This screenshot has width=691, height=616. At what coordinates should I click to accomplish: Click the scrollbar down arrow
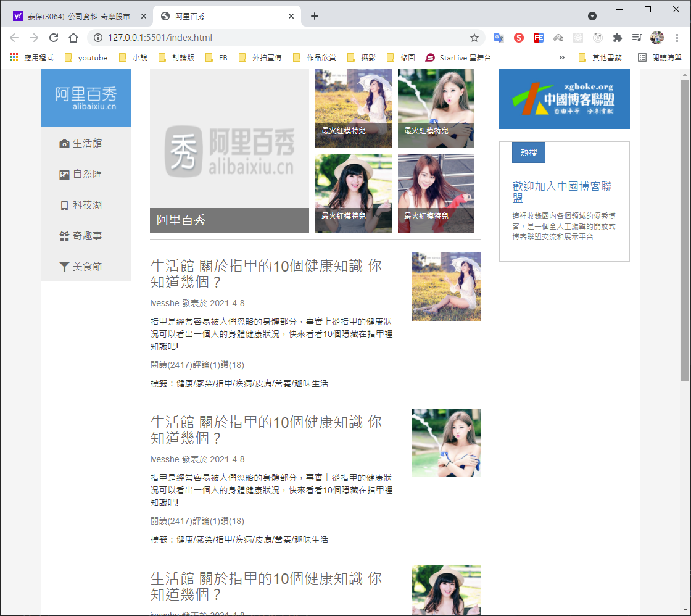[x=685, y=610]
